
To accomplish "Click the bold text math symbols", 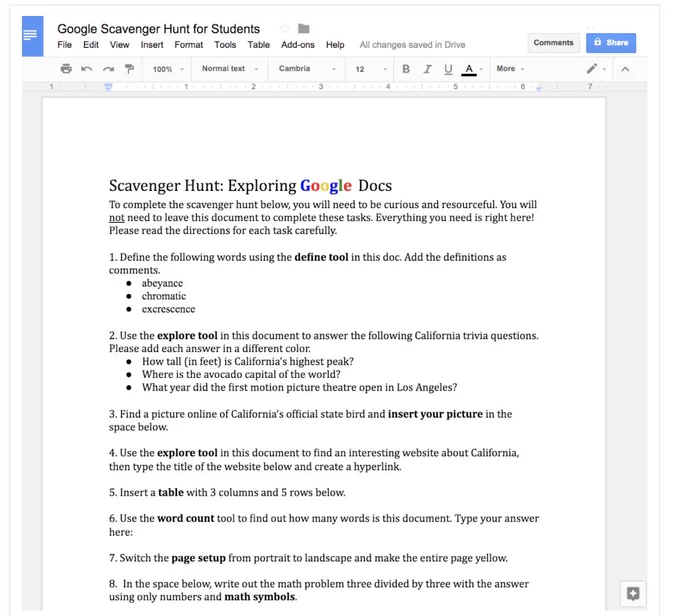I will (260, 597).
